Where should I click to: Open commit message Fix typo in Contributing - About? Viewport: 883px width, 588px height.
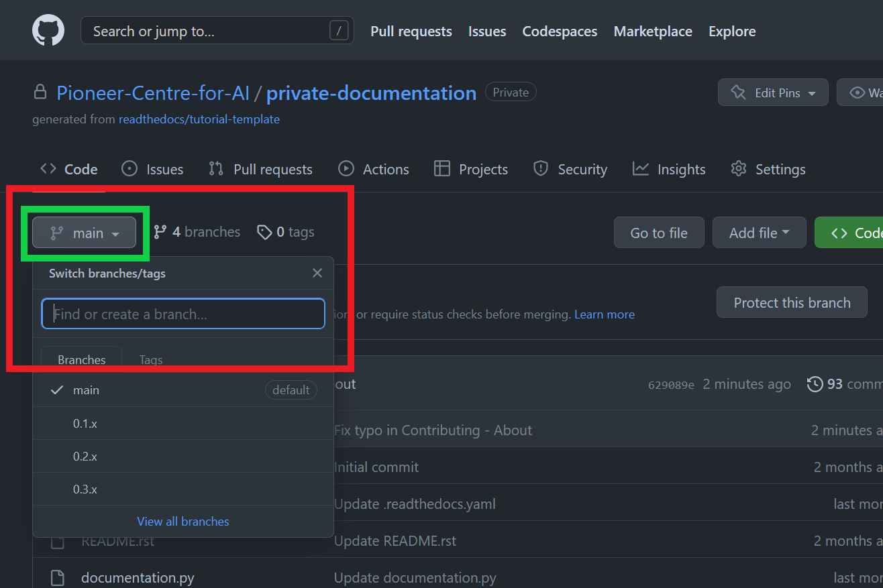pyautogui.click(x=433, y=430)
